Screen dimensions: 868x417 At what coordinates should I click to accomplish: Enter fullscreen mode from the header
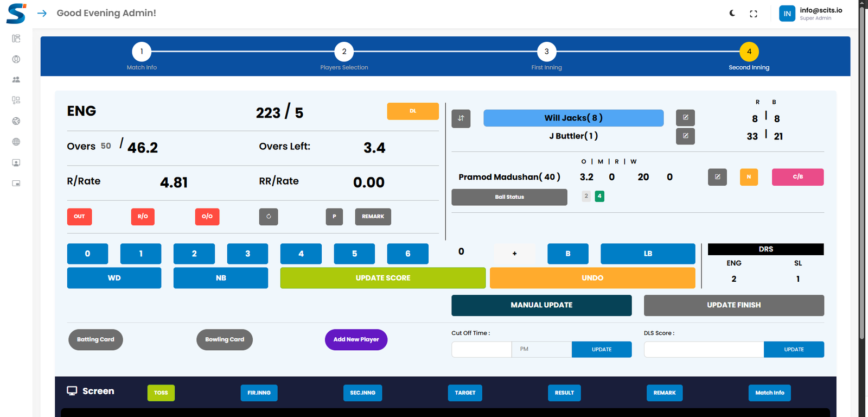click(x=754, y=14)
